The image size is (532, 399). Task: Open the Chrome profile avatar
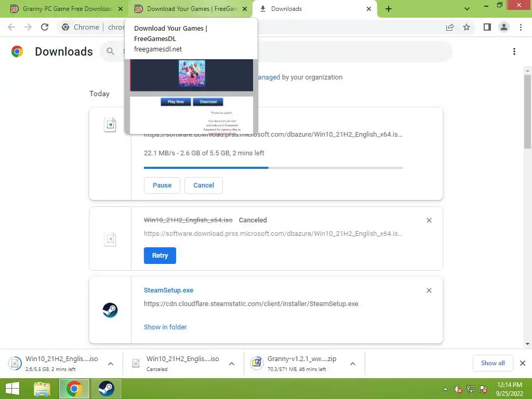[504, 27]
